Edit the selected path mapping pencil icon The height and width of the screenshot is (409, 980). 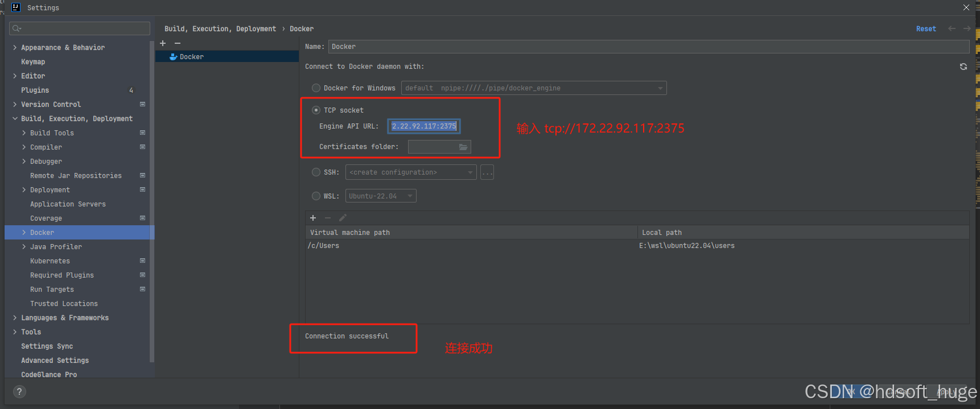(343, 218)
